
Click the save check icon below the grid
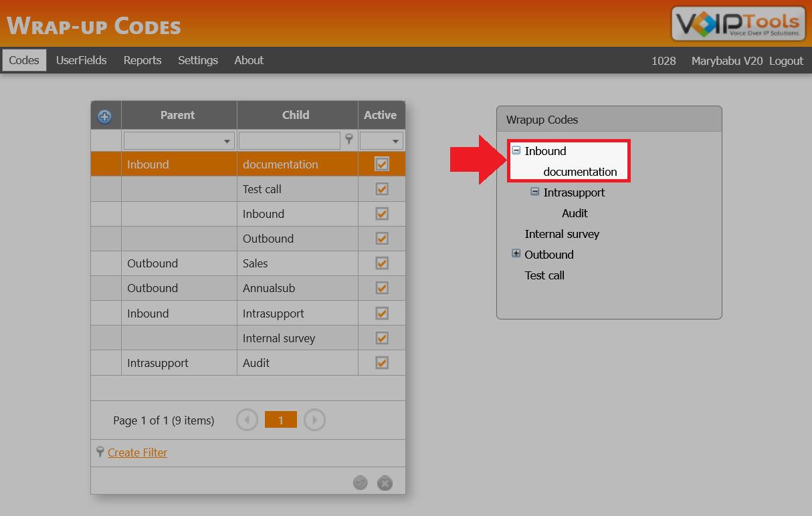tap(360, 483)
